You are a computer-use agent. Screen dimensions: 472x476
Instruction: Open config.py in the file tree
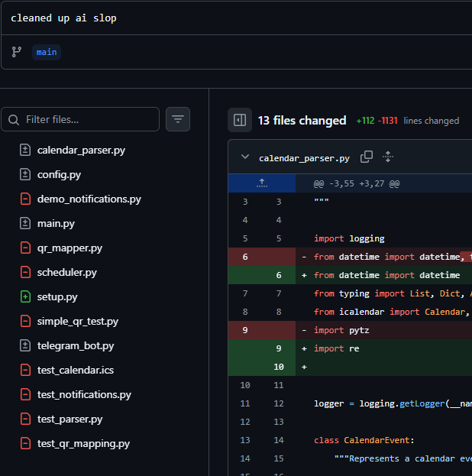click(x=59, y=174)
